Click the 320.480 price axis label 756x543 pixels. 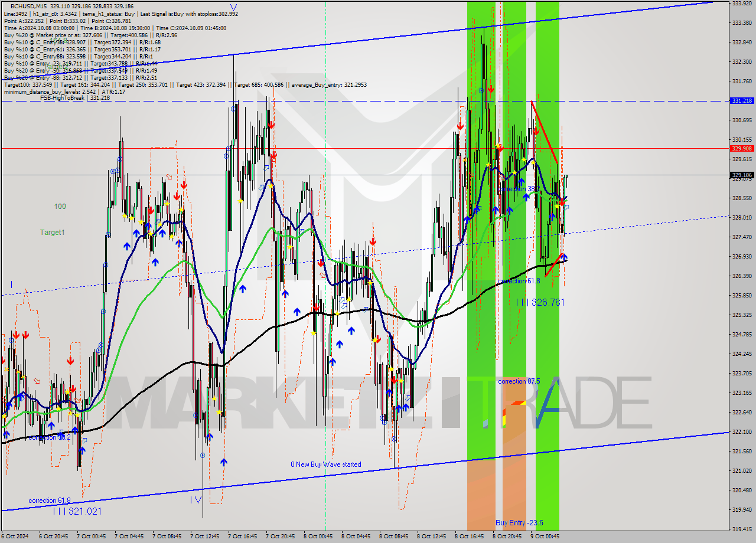[x=742, y=490]
